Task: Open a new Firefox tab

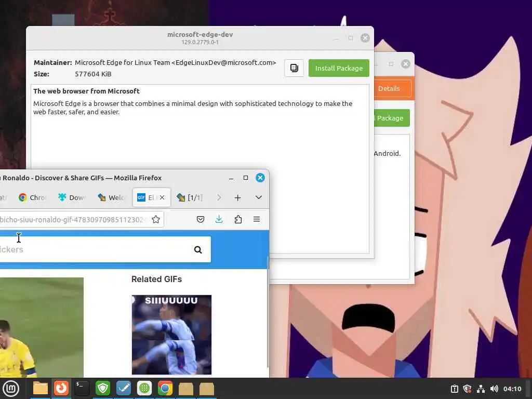Action: [238, 197]
